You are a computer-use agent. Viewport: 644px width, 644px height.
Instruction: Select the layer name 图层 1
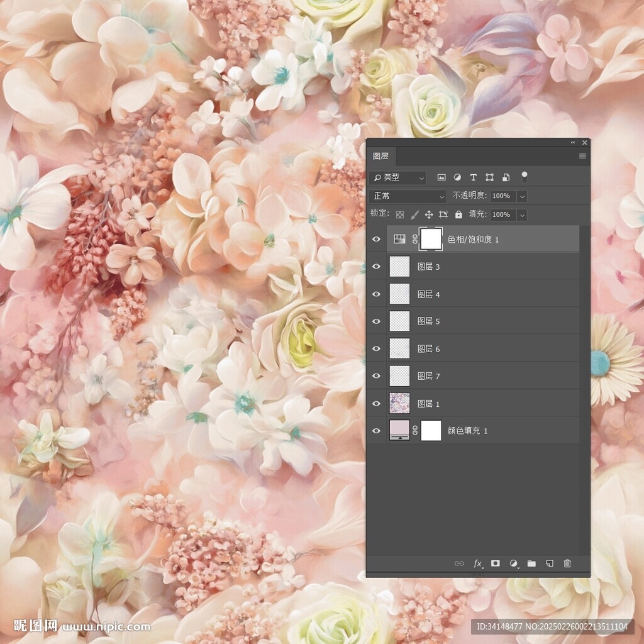pyautogui.click(x=428, y=404)
